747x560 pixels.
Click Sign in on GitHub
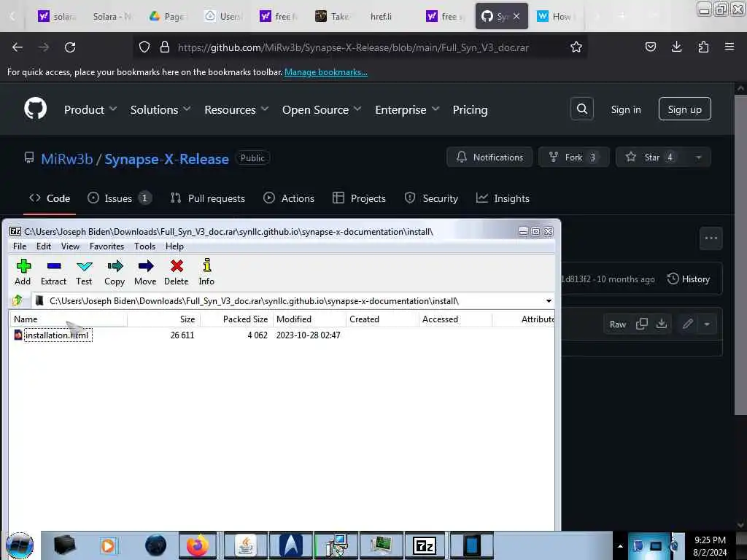[x=625, y=109]
